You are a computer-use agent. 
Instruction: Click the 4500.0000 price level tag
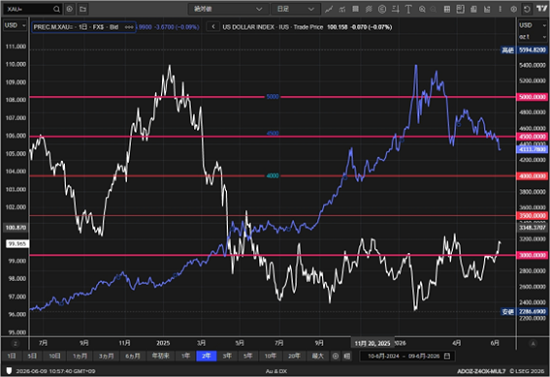(x=532, y=136)
